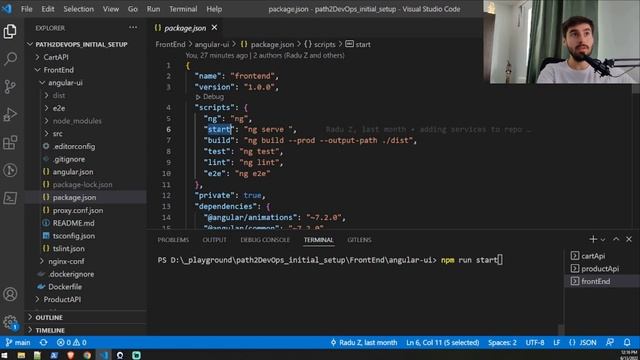Open the Terminal menu
The width and height of the screenshot is (640, 360).
183,9
